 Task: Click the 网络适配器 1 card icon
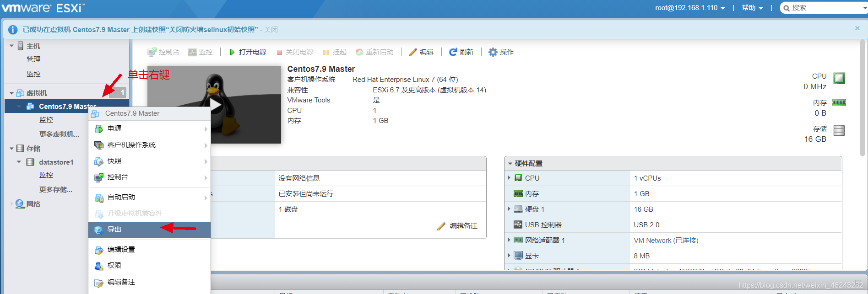click(x=518, y=240)
